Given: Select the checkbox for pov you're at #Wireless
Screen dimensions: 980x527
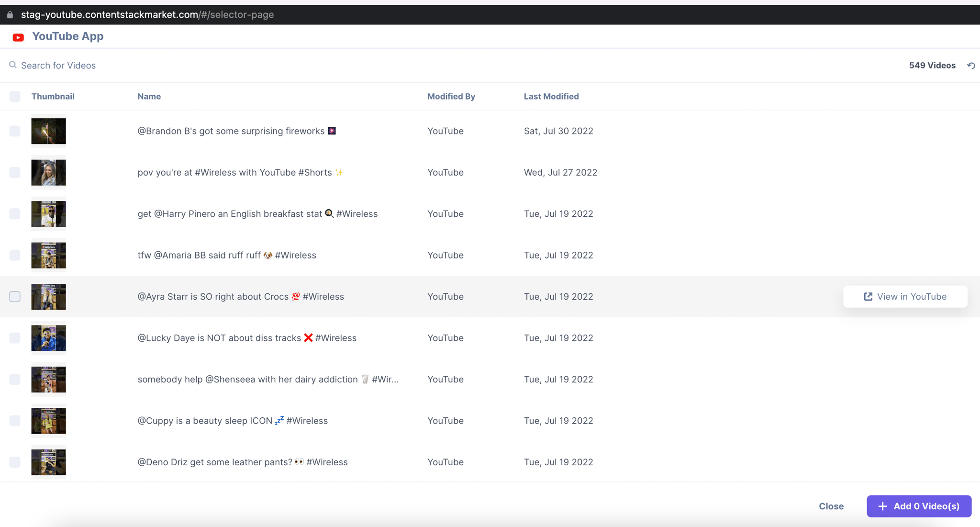Looking at the screenshot, I should pyautogui.click(x=15, y=172).
